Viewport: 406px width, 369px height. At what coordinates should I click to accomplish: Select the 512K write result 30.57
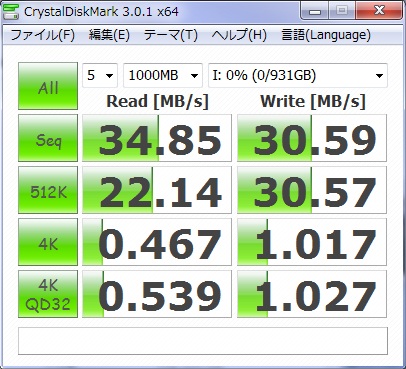pos(312,190)
